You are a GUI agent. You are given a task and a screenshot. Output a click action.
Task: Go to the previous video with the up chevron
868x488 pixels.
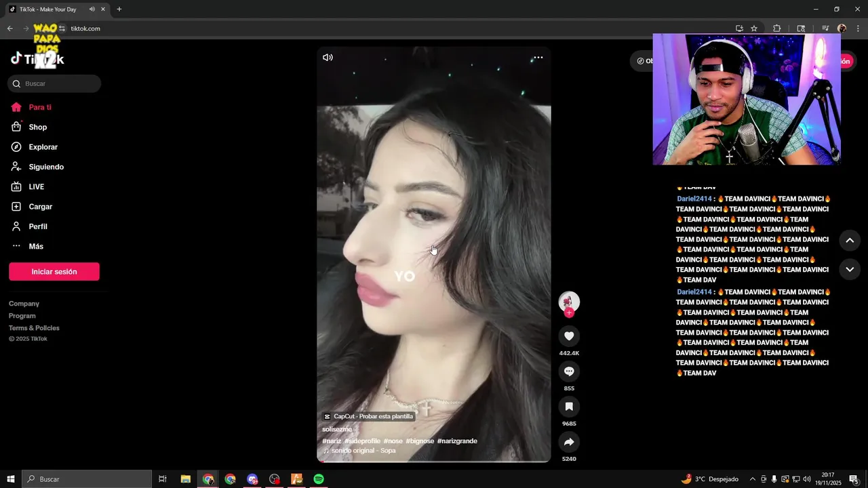(850, 240)
